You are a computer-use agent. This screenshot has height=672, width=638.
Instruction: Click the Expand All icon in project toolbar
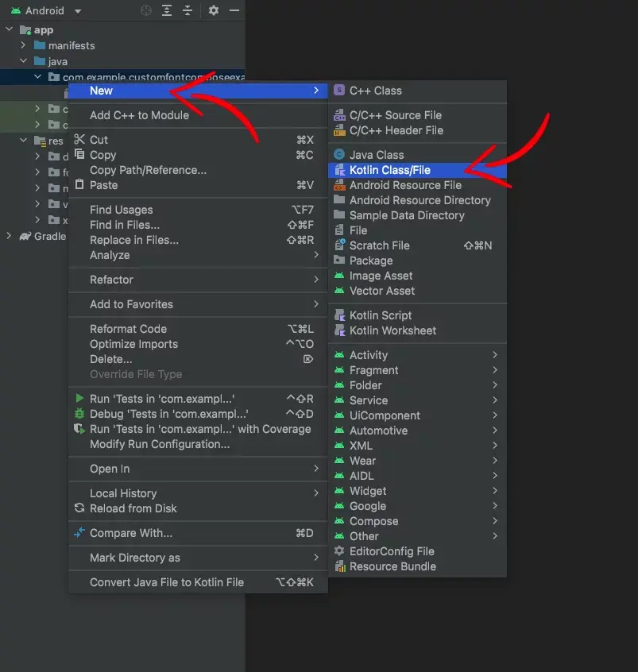[167, 10]
